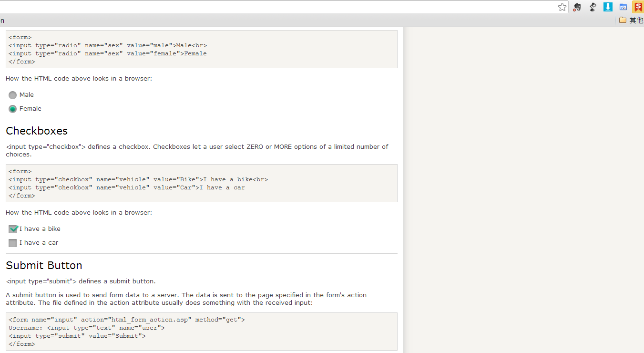Uncheck the "I have a bike" checkbox

[13, 229]
